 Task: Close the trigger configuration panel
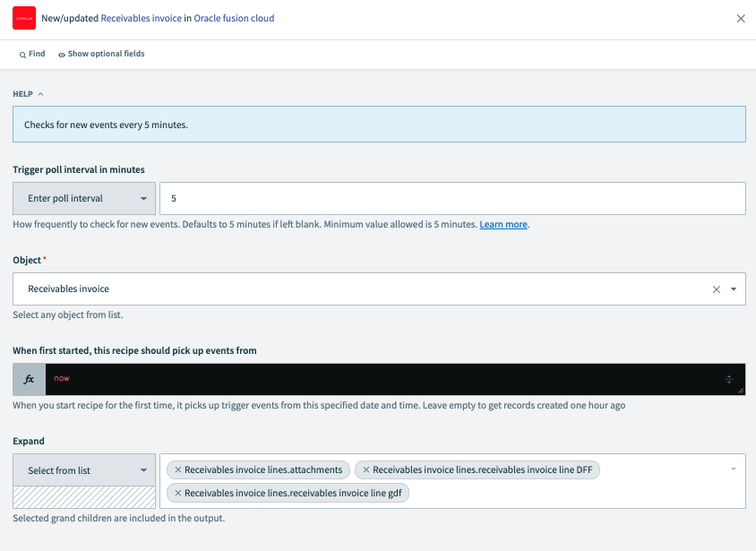tap(741, 19)
